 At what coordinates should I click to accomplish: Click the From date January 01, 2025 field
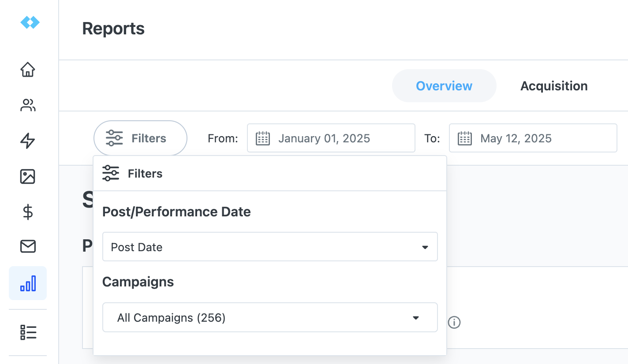(331, 138)
